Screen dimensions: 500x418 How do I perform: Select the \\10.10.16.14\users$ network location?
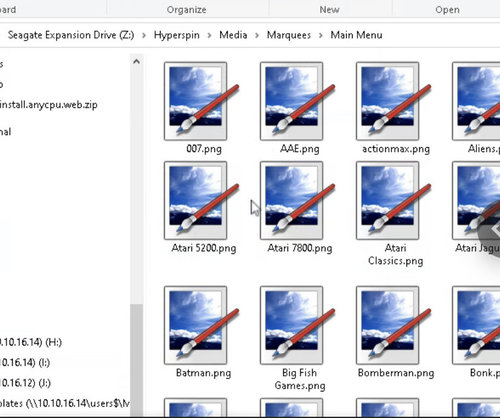[x=65, y=404]
